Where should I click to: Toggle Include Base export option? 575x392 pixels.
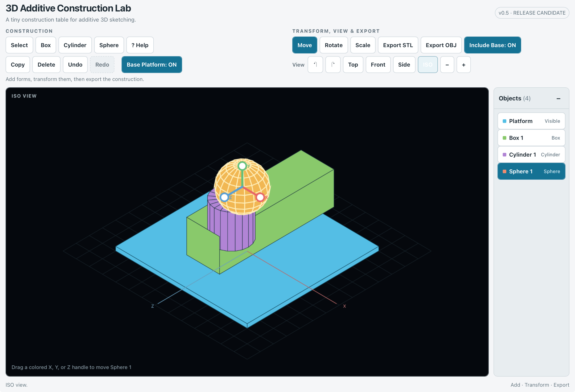point(492,45)
